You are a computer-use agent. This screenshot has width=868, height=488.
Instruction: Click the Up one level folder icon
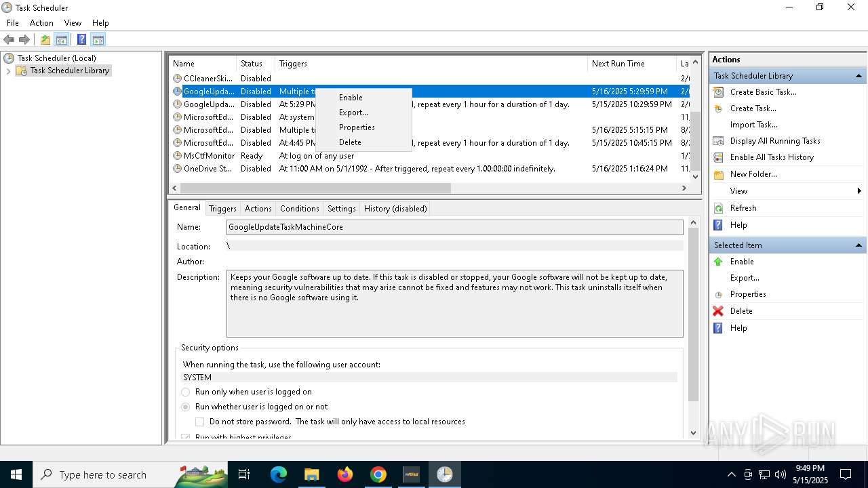coord(45,39)
